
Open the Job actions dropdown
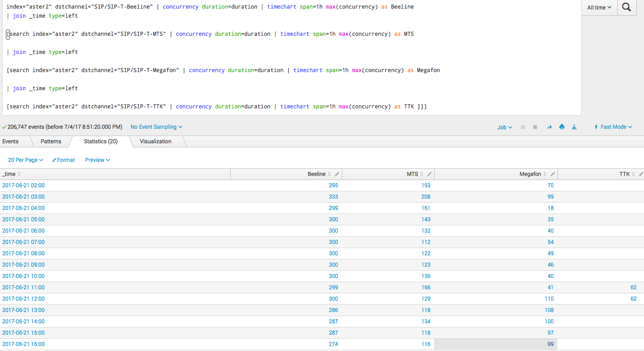(x=504, y=127)
